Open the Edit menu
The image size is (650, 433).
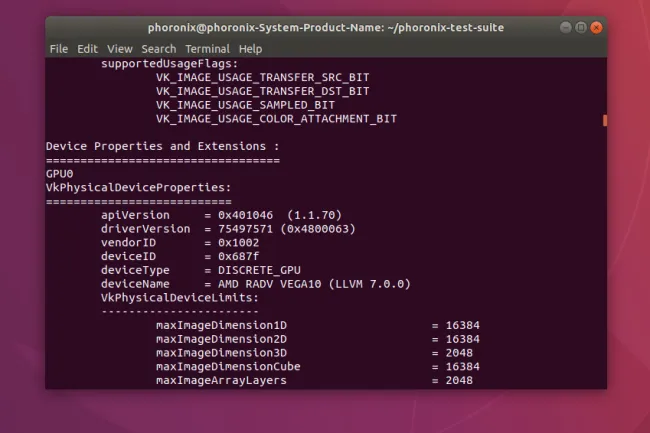tap(87, 49)
